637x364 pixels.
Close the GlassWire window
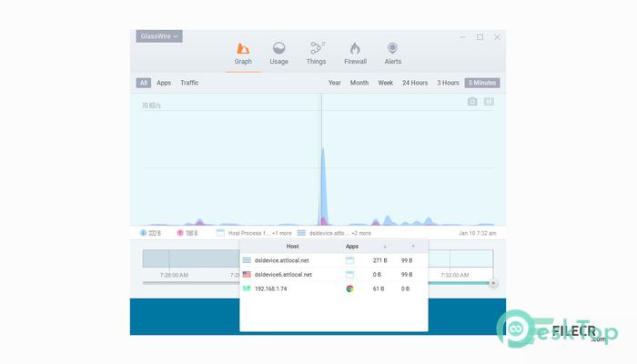click(x=497, y=37)
